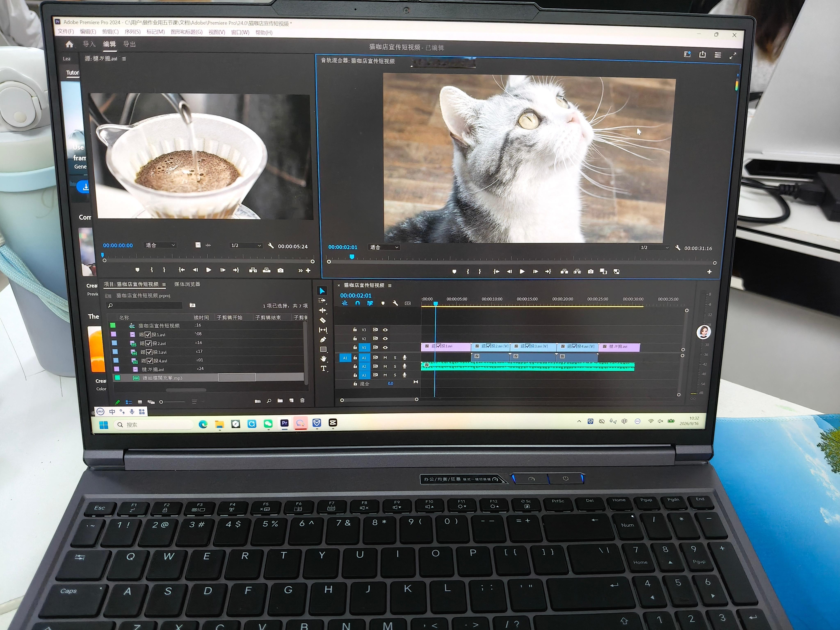840x630 pixels.
Task: Open the Project panel menu
Action: click(x=164, y=284)
